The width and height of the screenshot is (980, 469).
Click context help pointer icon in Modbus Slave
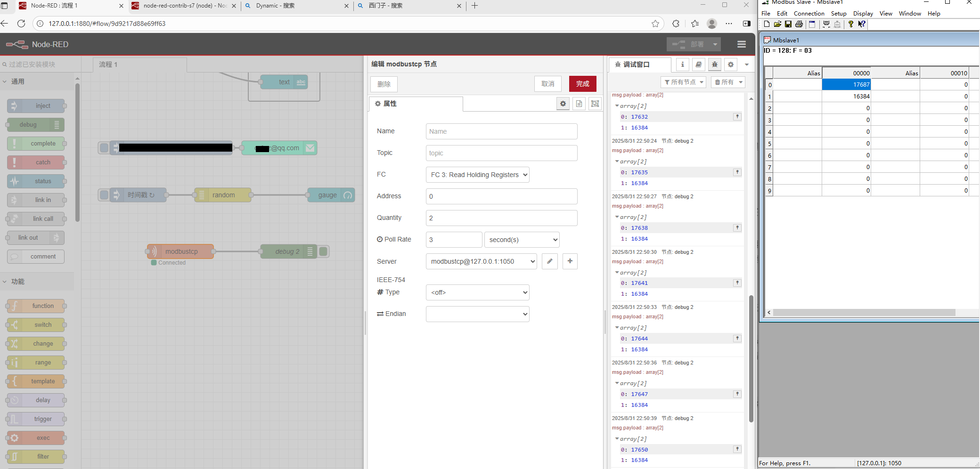[x=862, y=24]
